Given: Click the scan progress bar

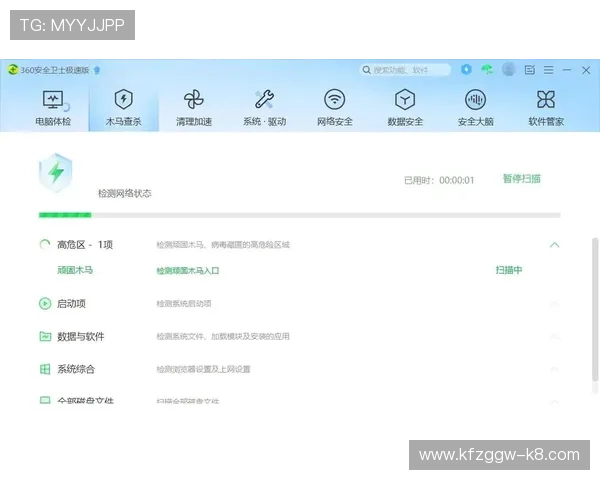Looking at the screenshot, I should (300, 215).
